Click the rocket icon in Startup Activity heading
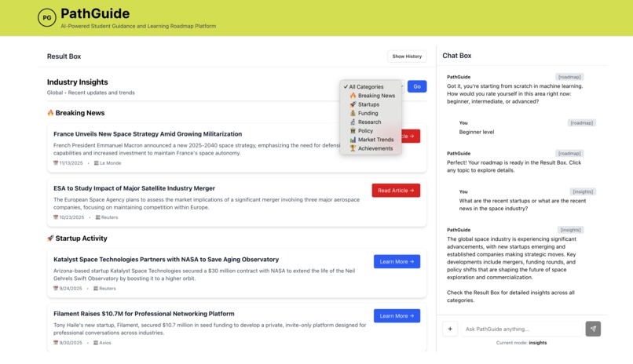 [50, 238]
